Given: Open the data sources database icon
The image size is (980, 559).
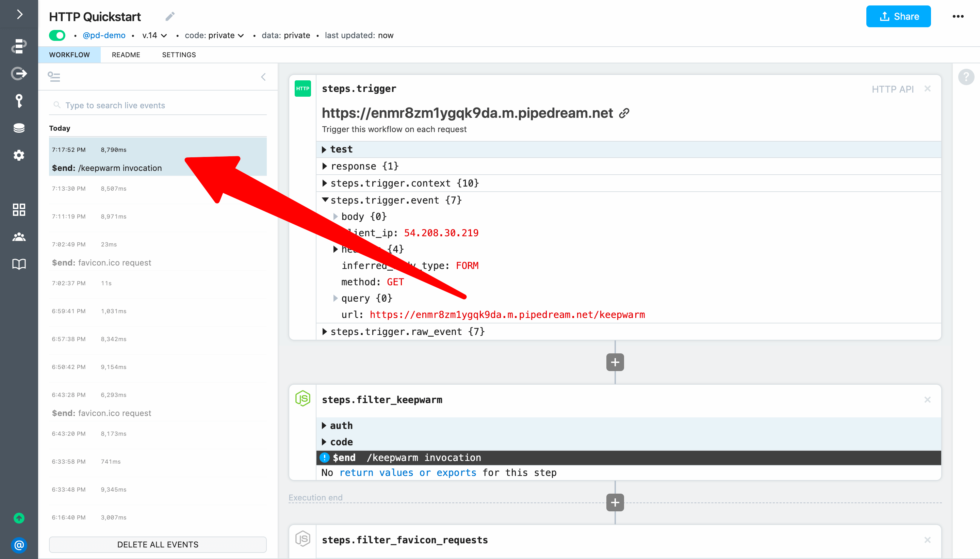Looking at the screenshot, I should click(19, 128).
